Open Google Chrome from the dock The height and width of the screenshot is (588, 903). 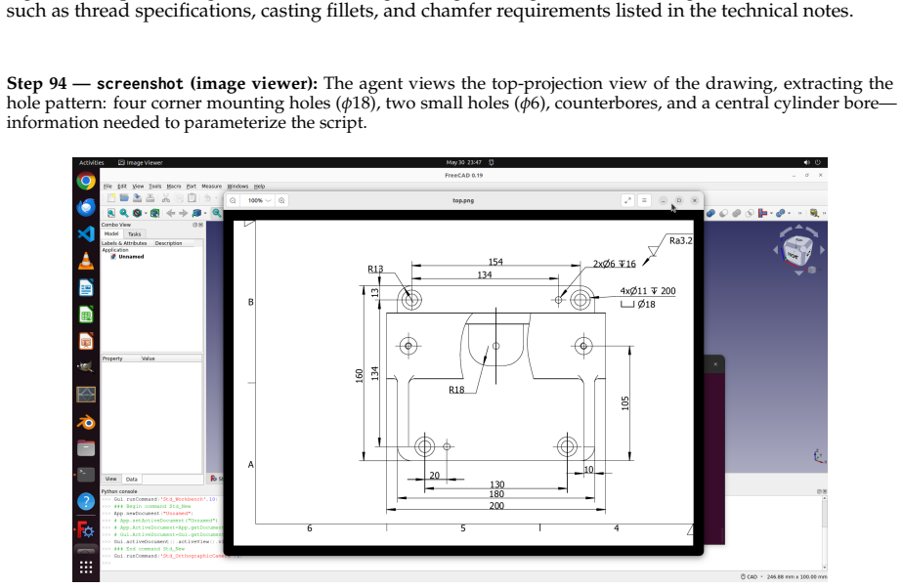coord(86,182)
